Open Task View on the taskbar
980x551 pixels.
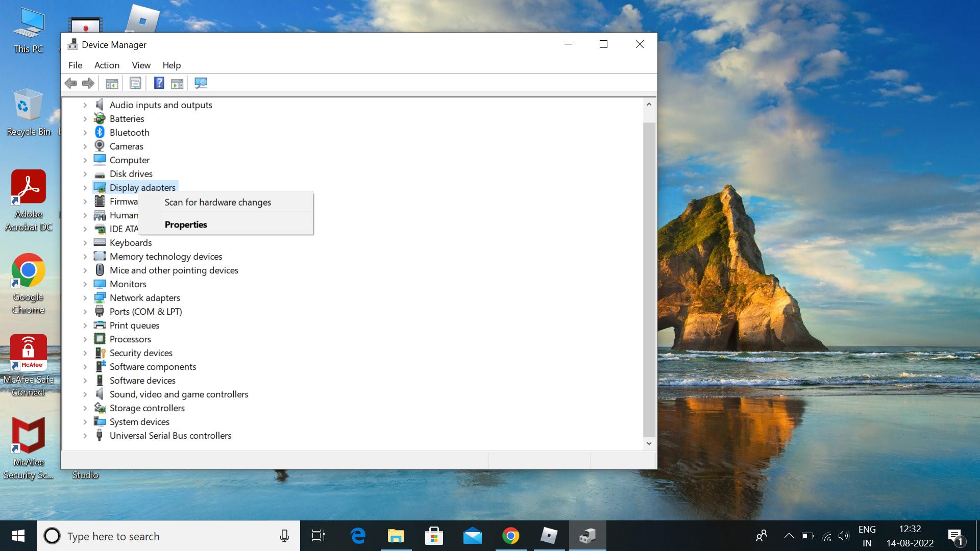318,536
